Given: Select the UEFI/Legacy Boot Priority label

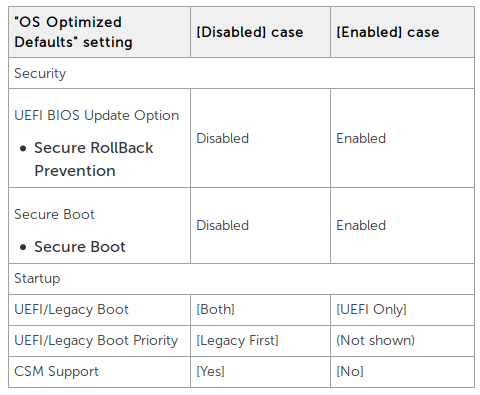Looking at the screenshot, I should tap(96, 341).
